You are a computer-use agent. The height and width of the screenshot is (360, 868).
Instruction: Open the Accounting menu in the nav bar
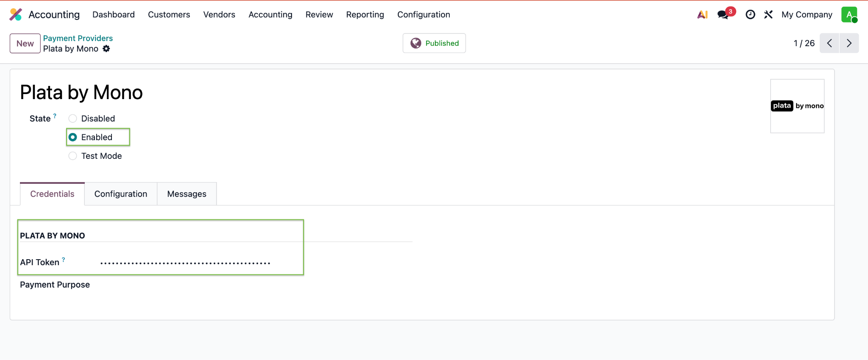(270, 14)
